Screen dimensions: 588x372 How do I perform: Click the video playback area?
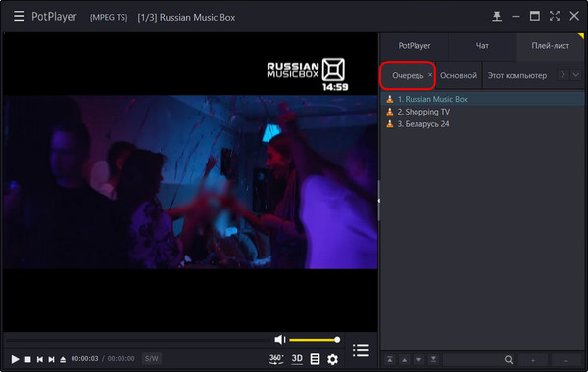tap(190, 182)
